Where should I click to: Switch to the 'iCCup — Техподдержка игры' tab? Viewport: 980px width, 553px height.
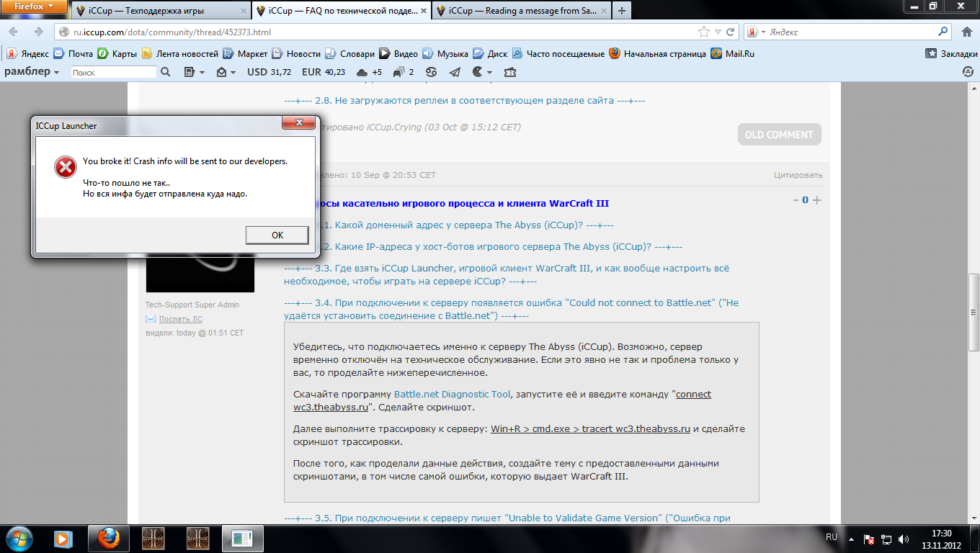[159, 11]
